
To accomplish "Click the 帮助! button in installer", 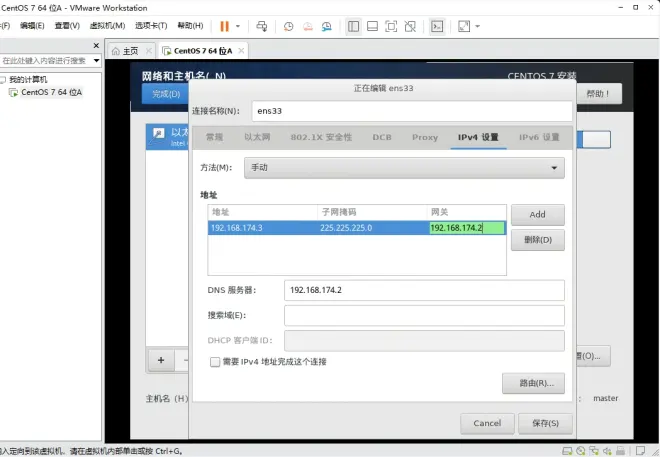I will [599, 94].
